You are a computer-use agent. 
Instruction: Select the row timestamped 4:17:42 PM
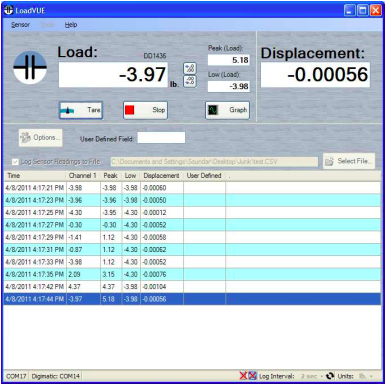pyautogui.click(x=192, y=287)
